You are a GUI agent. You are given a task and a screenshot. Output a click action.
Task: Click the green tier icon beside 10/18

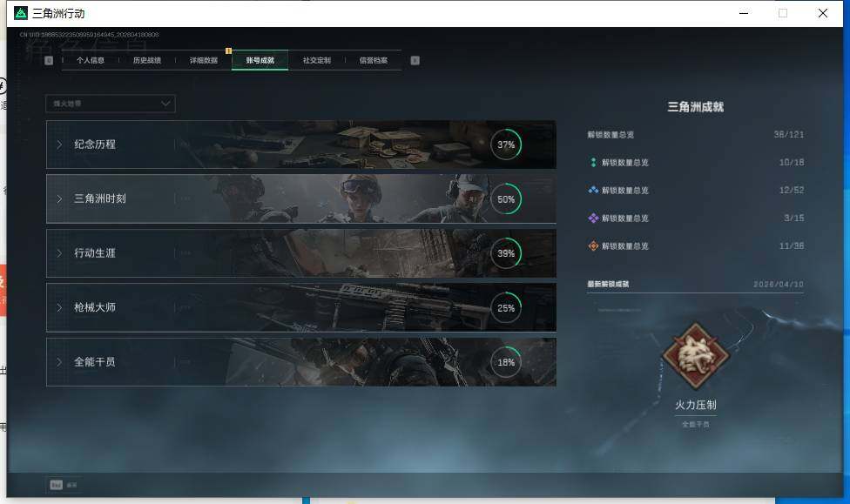[593, 162]
